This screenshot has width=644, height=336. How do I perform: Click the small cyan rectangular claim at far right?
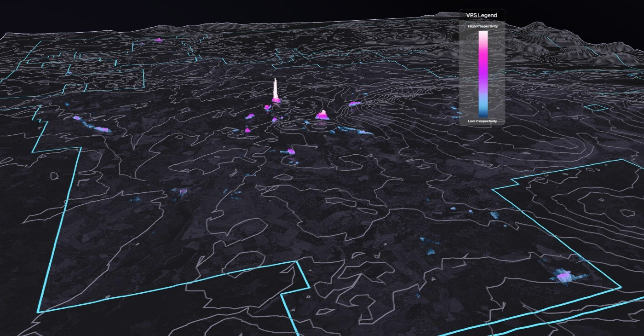pyautogui.click(x=596, y=108)
